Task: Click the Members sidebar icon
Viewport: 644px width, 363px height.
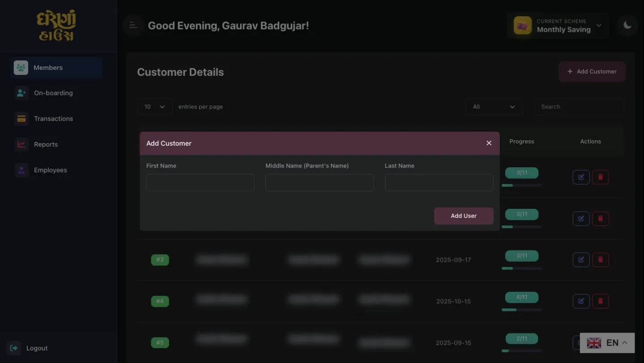Action: (21, 68)
